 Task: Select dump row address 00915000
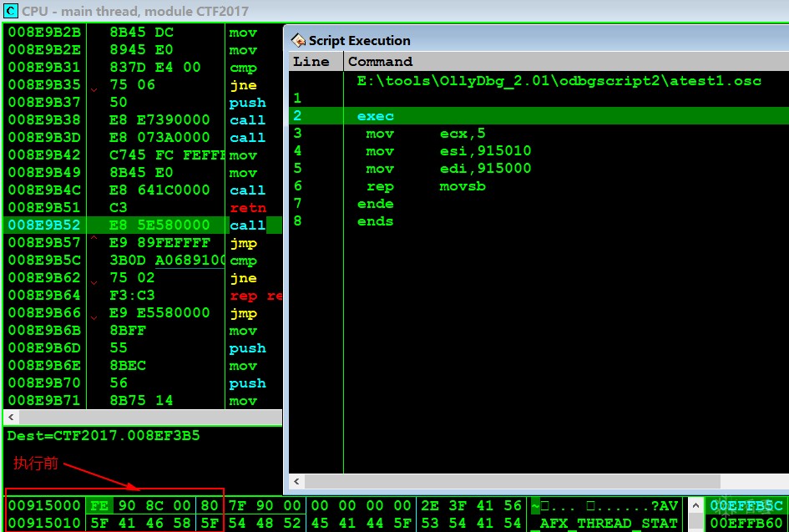pyautogui.click(x=44, y=505)
